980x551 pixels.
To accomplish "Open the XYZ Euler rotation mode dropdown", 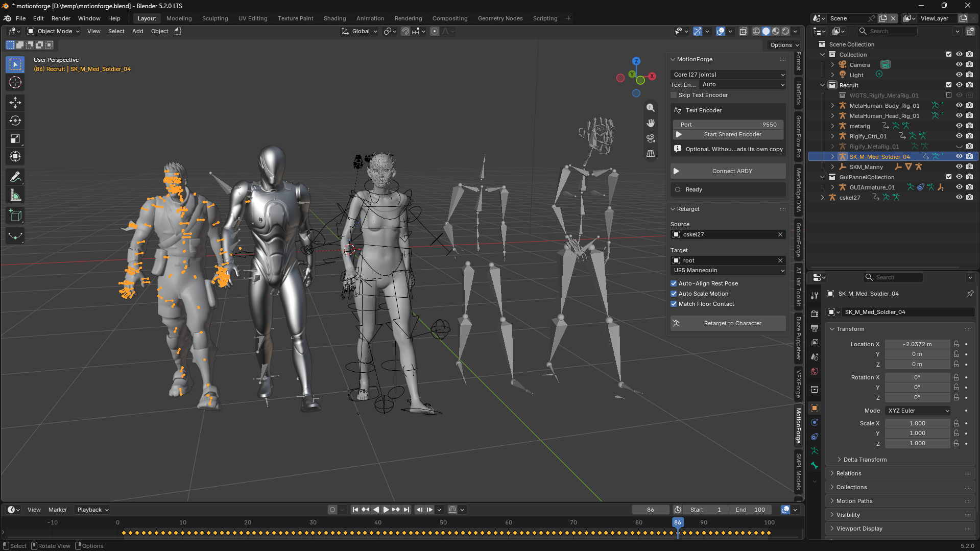I will pyautogui.click(x=918, y=411).
